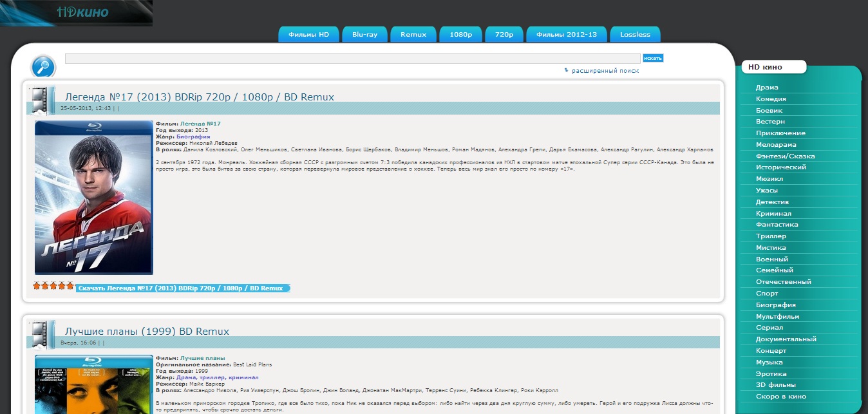Viewport: 868px width, 414px height.
Task: Click the Легенда №17 film name link
Action: pyautogui.click(x=200, y=124)
